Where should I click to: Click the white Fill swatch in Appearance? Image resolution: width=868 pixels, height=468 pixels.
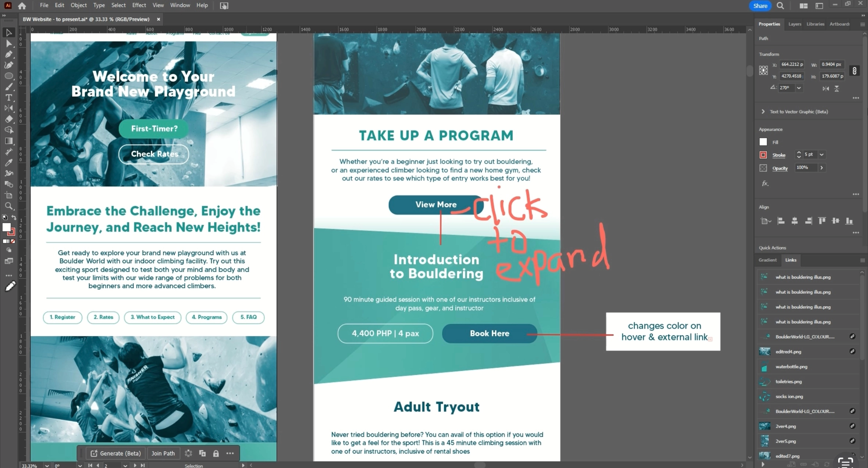point(763,142)
